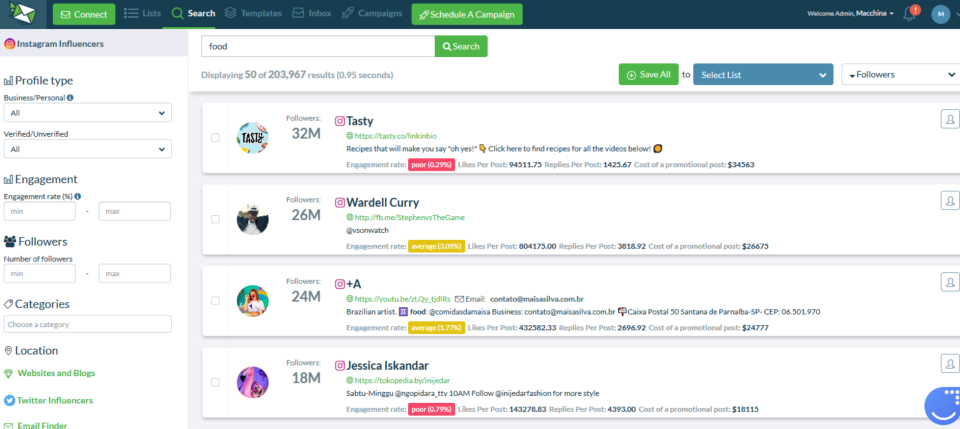Click the followers min field
This screenshot has width=960, height=429.
click(x=40, y=274)
